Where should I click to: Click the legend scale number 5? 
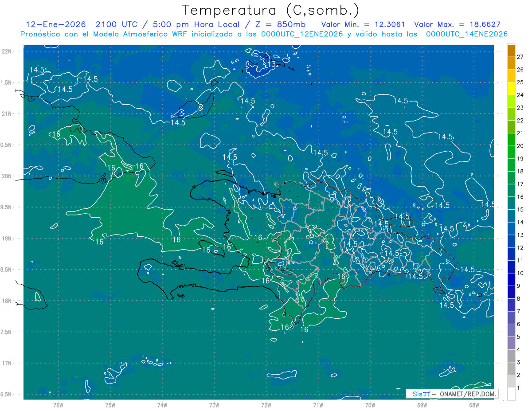point(519,337)
